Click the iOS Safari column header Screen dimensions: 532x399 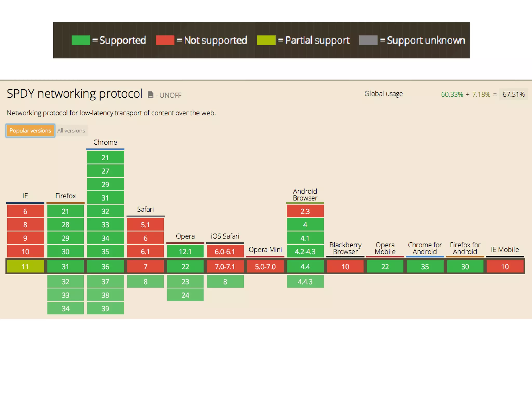click(x=225, y=236)
